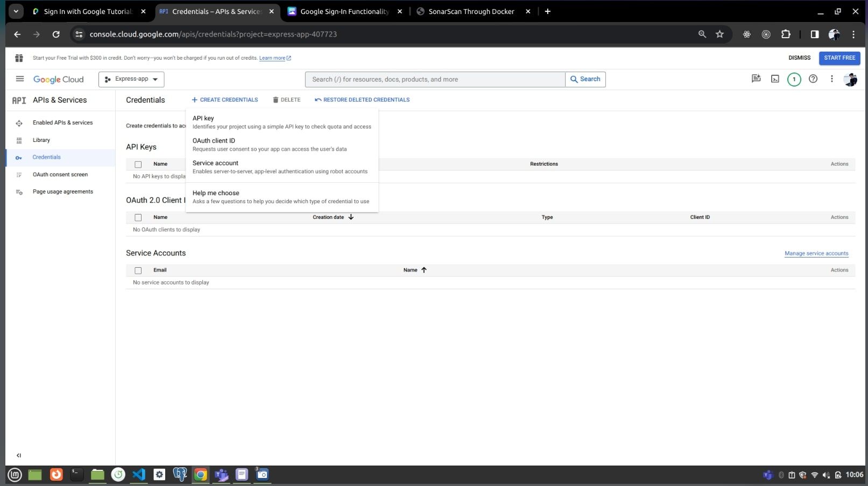Choose OAuth client ID from the menu
868x486 pixels.
(x=282, y=145)
